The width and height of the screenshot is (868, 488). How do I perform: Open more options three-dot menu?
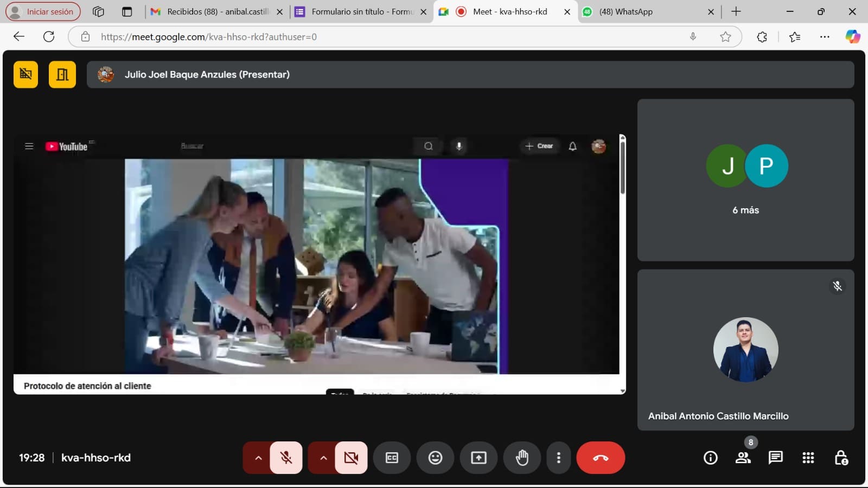(x=558, y=458)
